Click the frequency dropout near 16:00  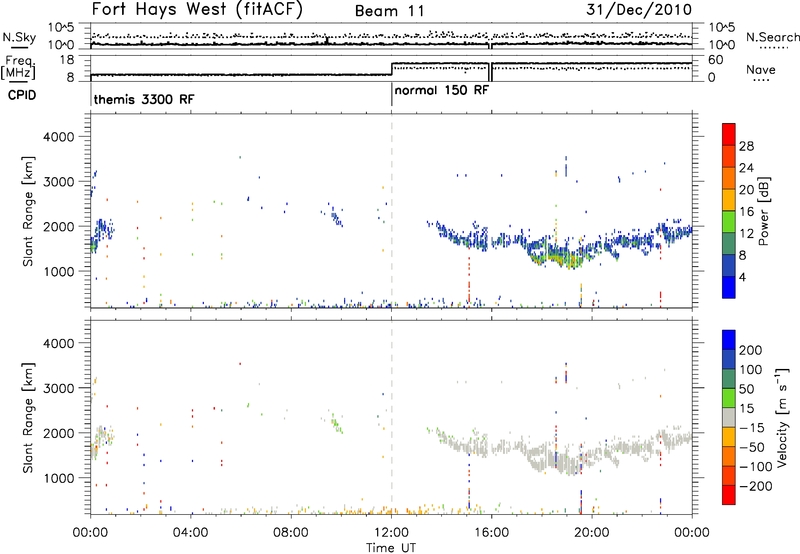[x=490, y=71]
